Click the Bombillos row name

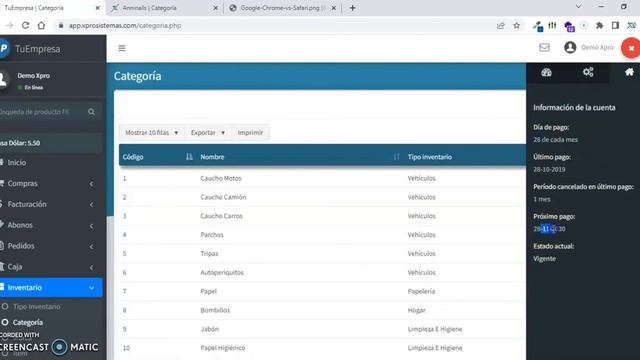pos(215,310)
